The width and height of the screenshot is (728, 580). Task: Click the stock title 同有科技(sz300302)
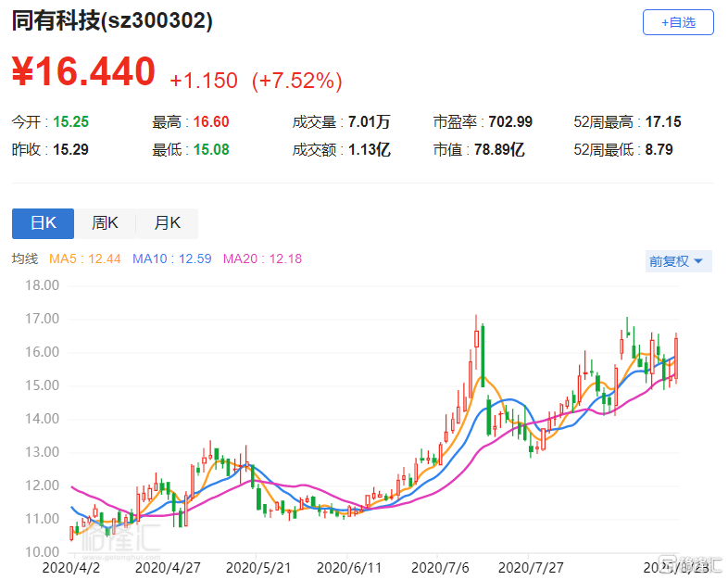click(112, 21)
